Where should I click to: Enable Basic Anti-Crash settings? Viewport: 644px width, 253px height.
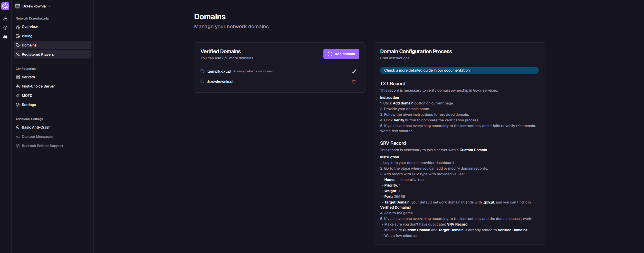[36, 127]
